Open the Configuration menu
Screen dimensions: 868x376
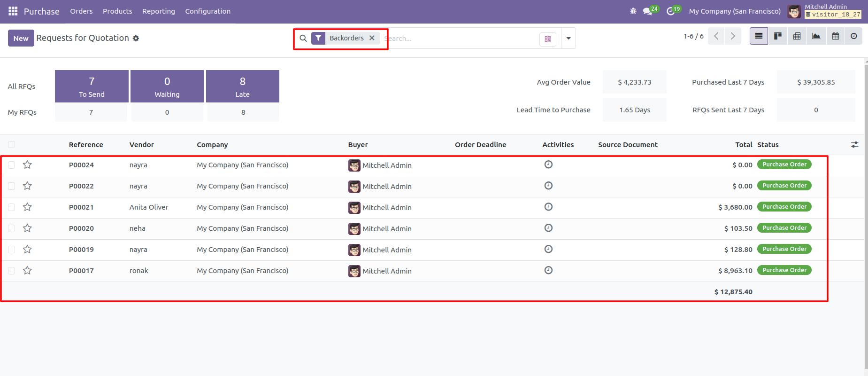(207, 11)
